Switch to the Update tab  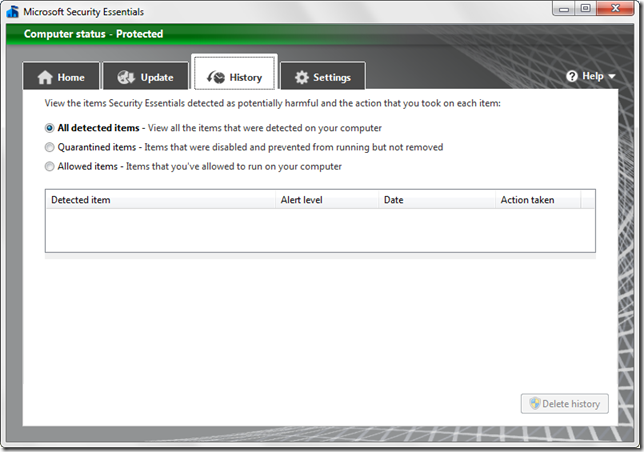pyautogui.click(x=145, y=76)
